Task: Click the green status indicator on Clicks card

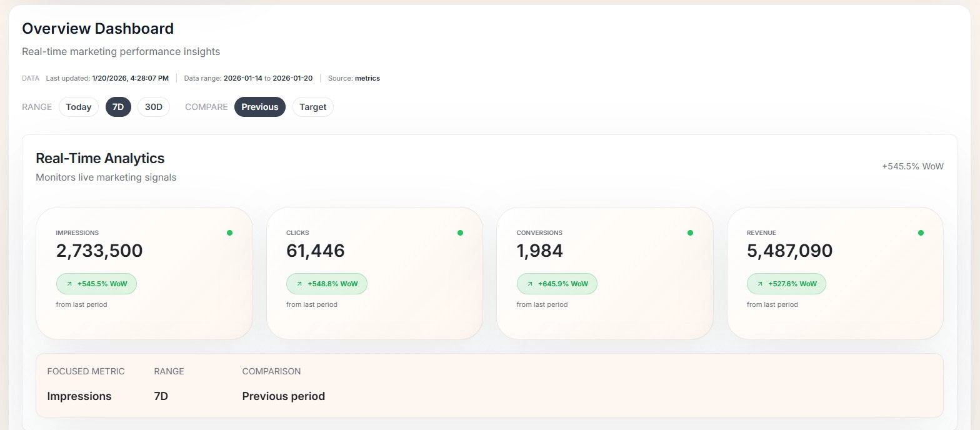Action: pyautogui.click(x=459, y=232)
